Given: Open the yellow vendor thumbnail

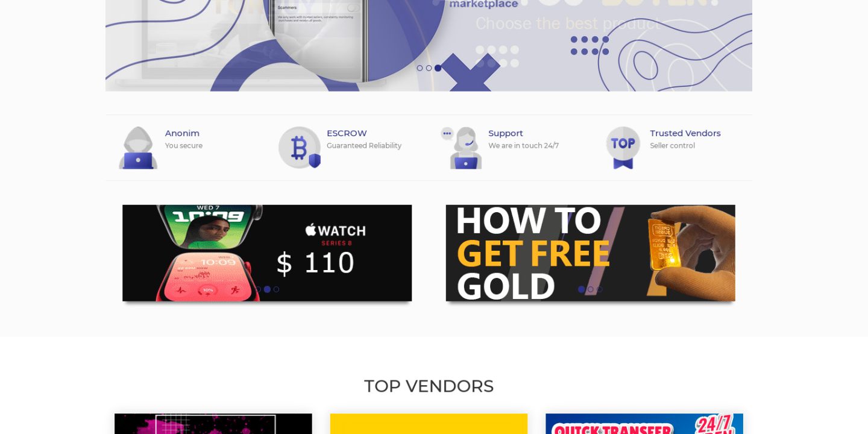Looking at the screenshot, I should coord(429,424).
